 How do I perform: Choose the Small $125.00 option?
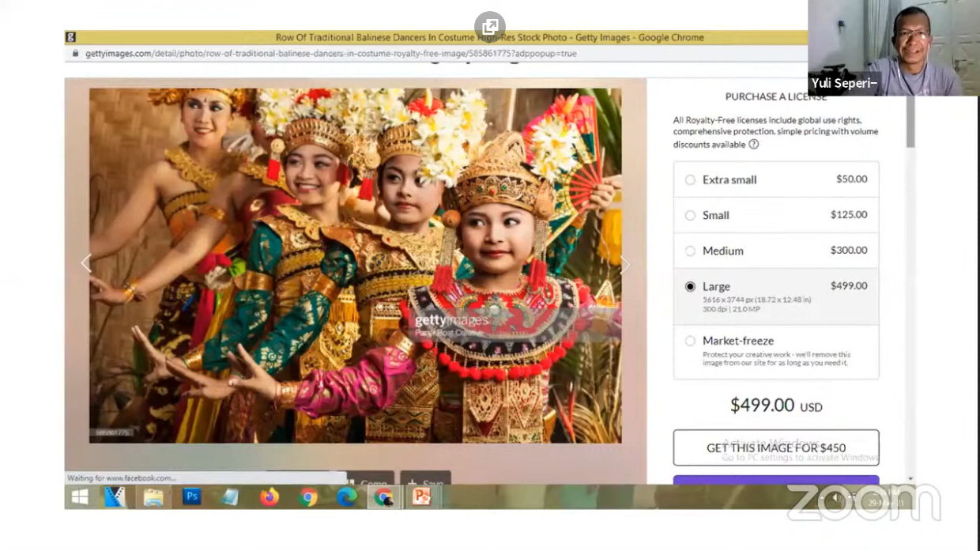point(690,216)
